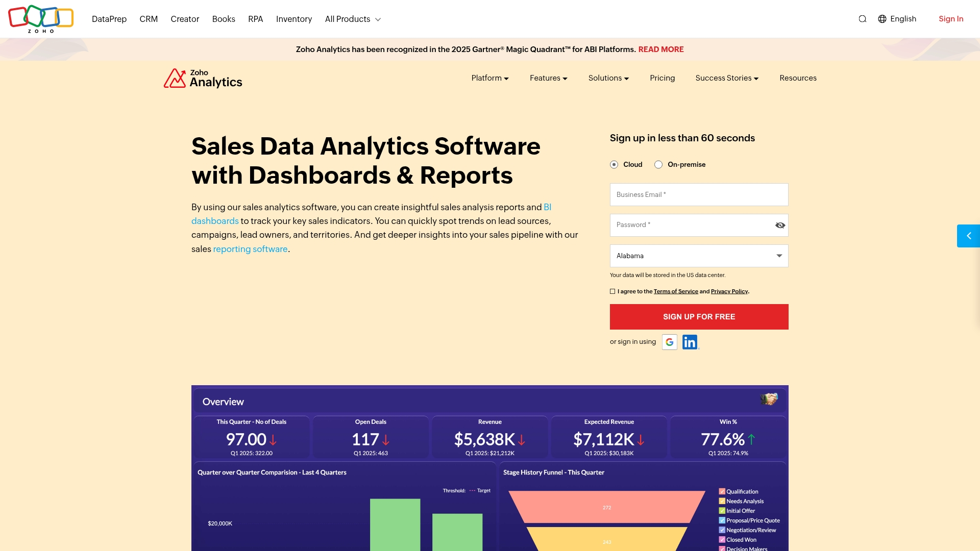Toggle password visibility with the eye icon

click(x=780, y=225)
